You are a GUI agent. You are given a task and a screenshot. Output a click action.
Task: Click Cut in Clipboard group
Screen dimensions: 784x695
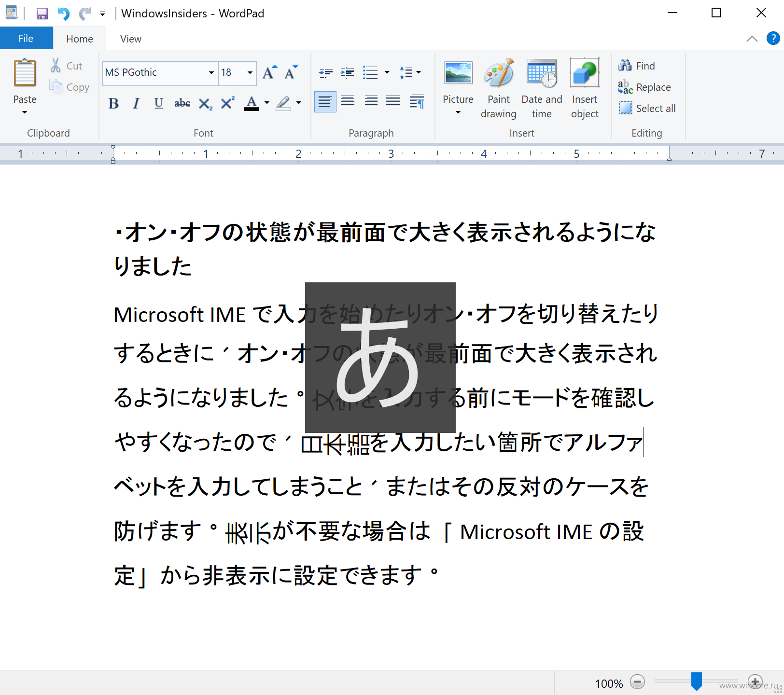pos(67,66)
